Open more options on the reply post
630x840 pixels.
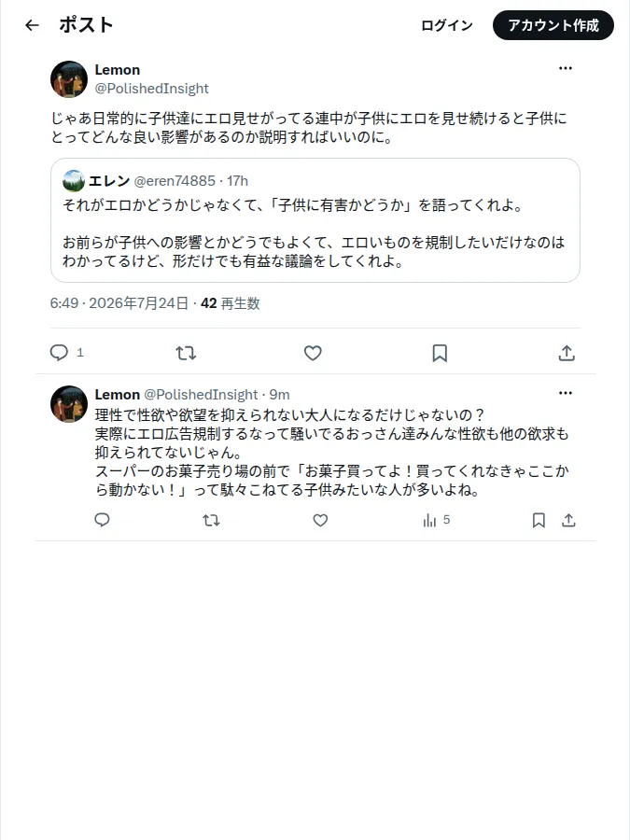coord(566,393)
